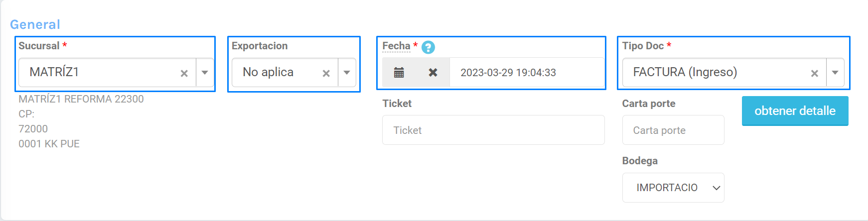Clear the MATRÍZ1 Sucursal selection
The image size is (868, 221).
(184, 73)
